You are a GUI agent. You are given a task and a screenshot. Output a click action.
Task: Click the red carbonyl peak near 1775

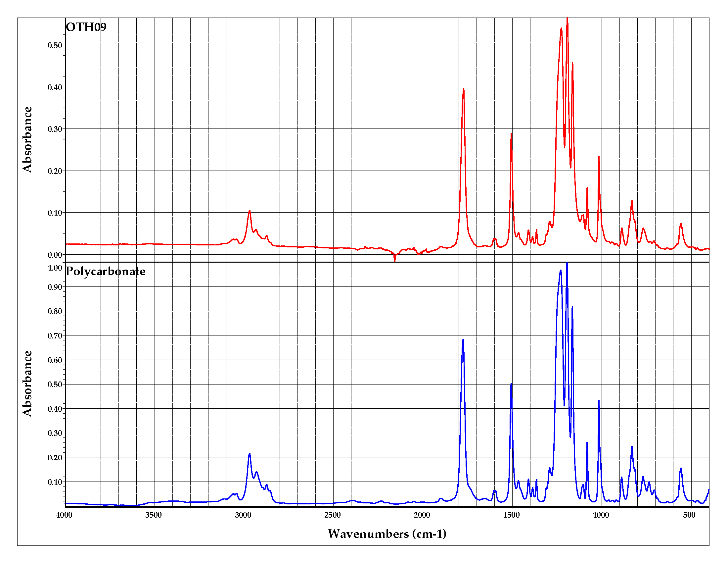pyautogui.click(x=463, y=89)
